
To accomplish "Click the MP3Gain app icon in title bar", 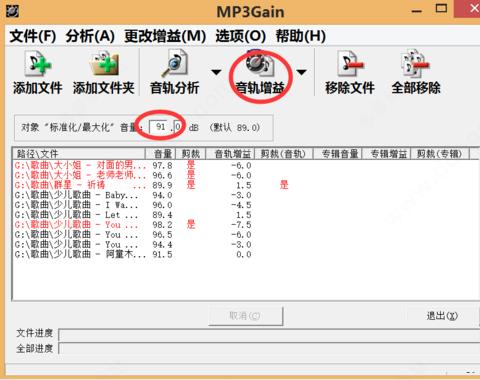I will coord(12,11).
